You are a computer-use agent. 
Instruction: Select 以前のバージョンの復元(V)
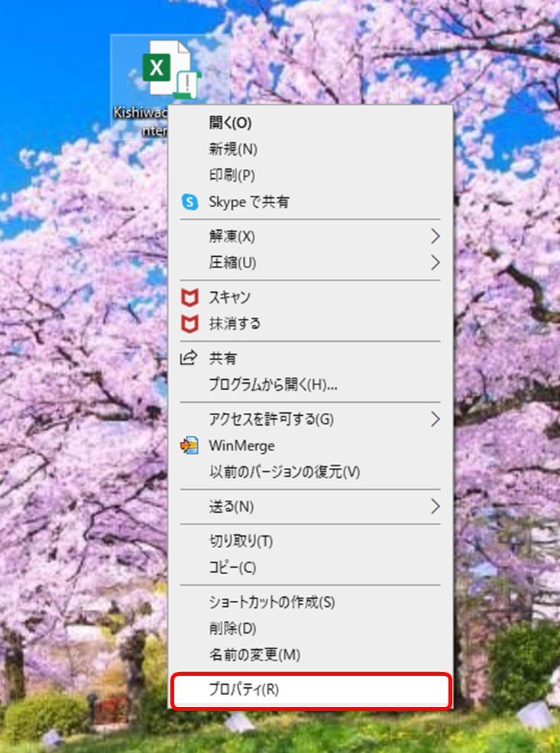pos(284,472)
